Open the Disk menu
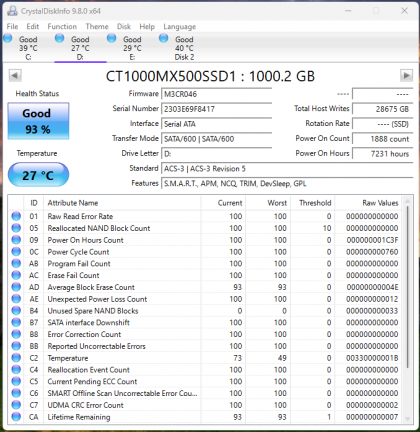This screenshot has width=420, height=432. pyautogui.click(x=124, y=26)
